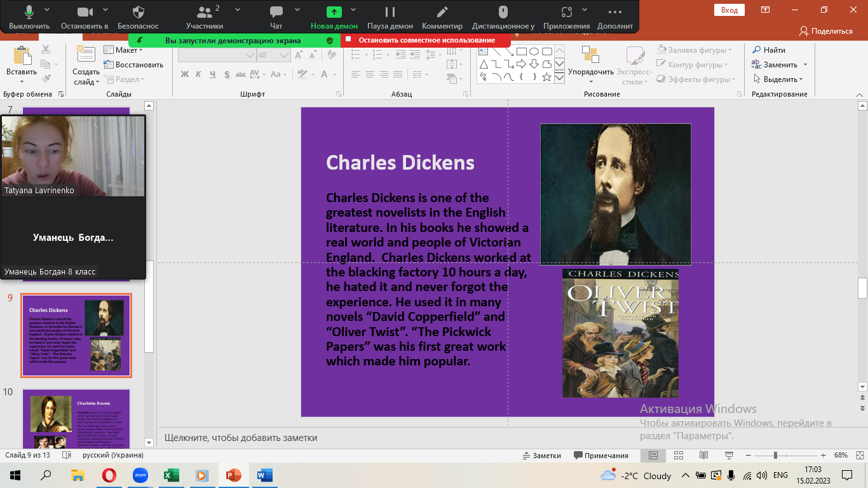Image resolution: width=868 pixels, height=488 pixels.
Task: Click the Cut scissors icon
Action: pos(46,50)
